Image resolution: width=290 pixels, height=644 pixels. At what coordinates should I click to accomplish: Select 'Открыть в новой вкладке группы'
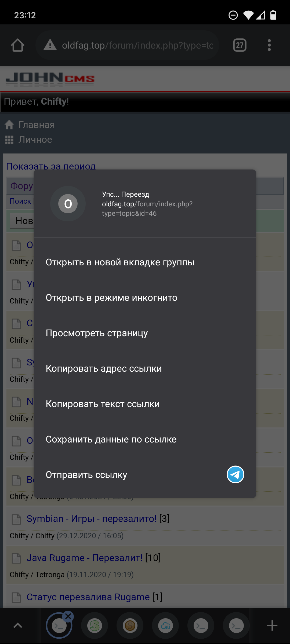coord(120,262)
